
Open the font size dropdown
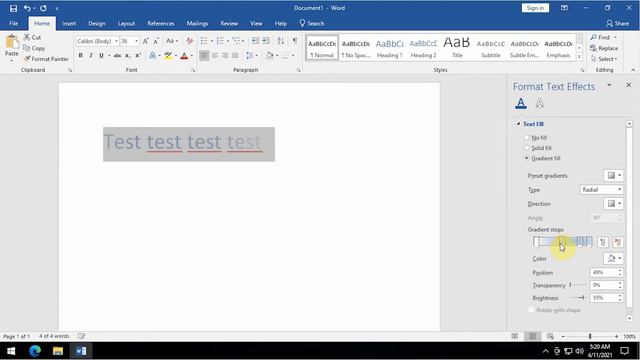(x=136, y=41)
